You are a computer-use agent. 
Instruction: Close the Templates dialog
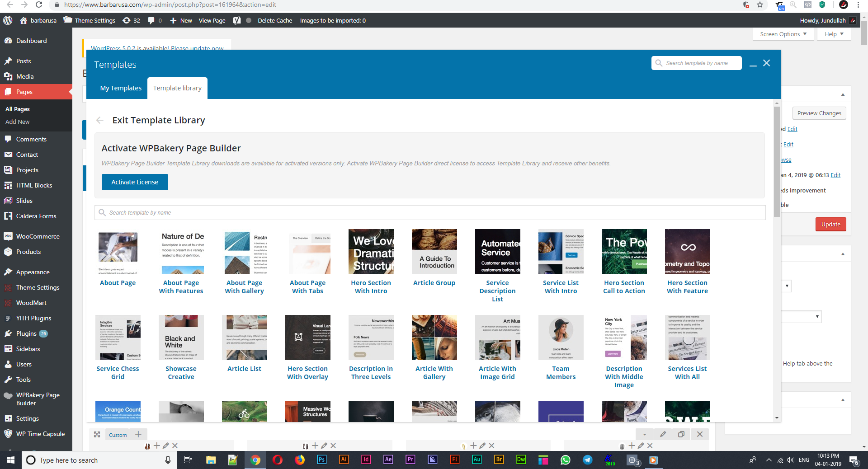767,63
